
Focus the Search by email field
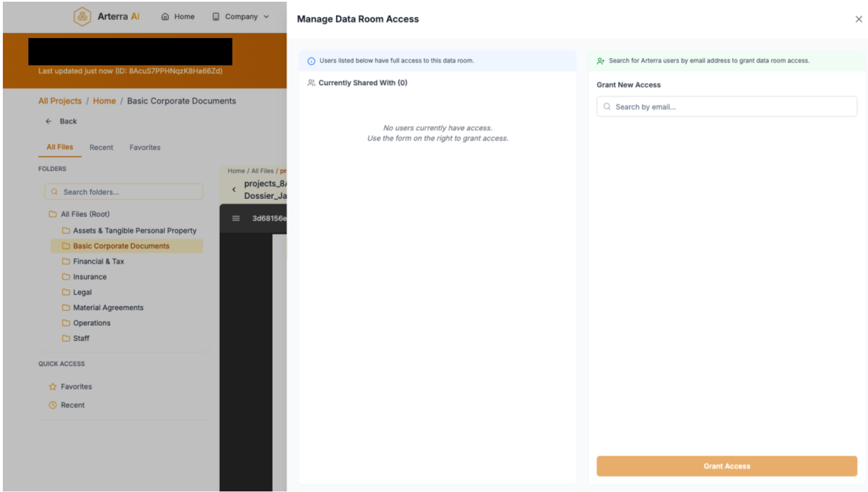[x=727, y=106]
